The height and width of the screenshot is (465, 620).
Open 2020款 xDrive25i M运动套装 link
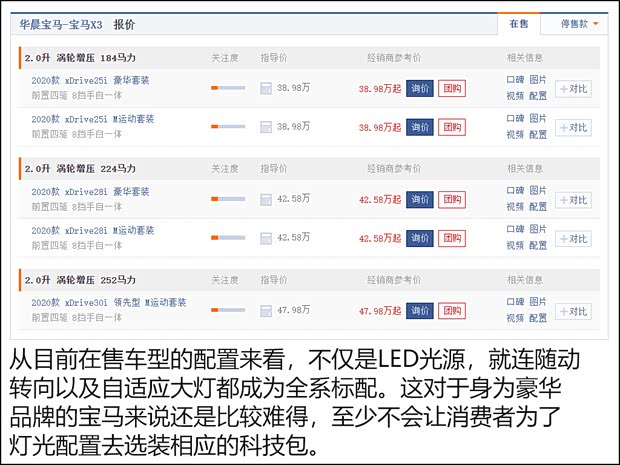[x=93, y=119]
